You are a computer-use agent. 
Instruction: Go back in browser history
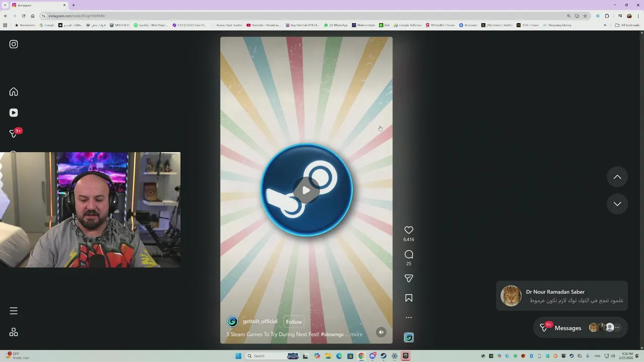pyautogui.click(x=5, y=16)
